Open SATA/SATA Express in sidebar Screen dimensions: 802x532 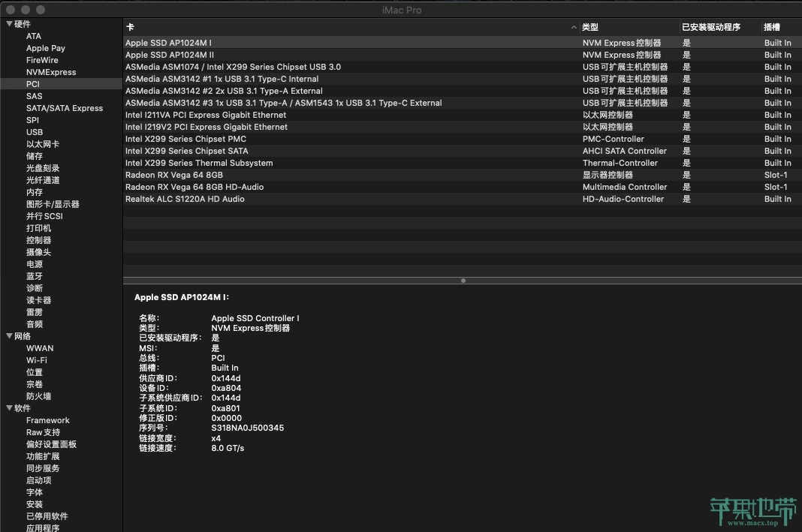(x=65, y=108)
